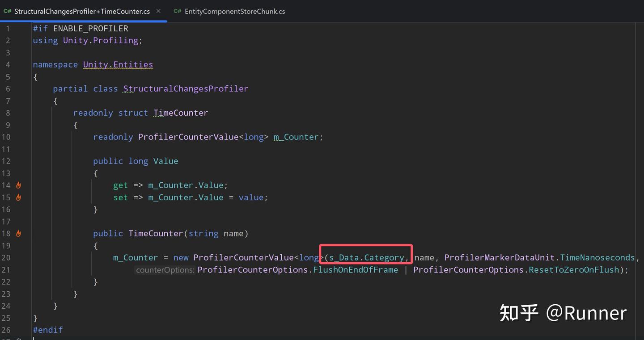Click line number 10 in the gutter

pos(6,137)
